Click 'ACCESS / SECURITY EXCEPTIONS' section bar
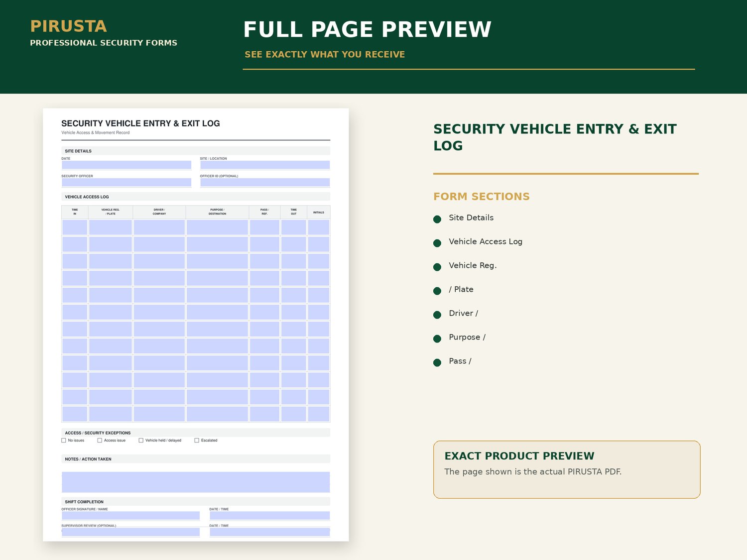 click(196, 433)
